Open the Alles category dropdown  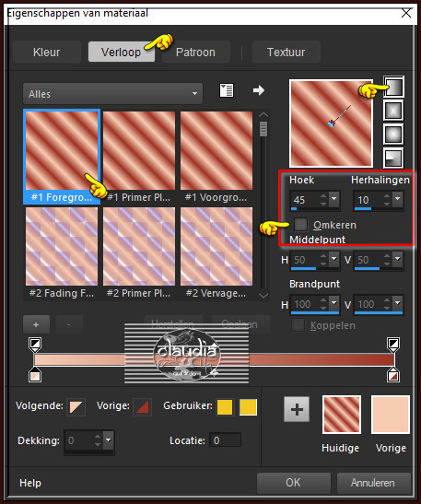tap(112, 94)
